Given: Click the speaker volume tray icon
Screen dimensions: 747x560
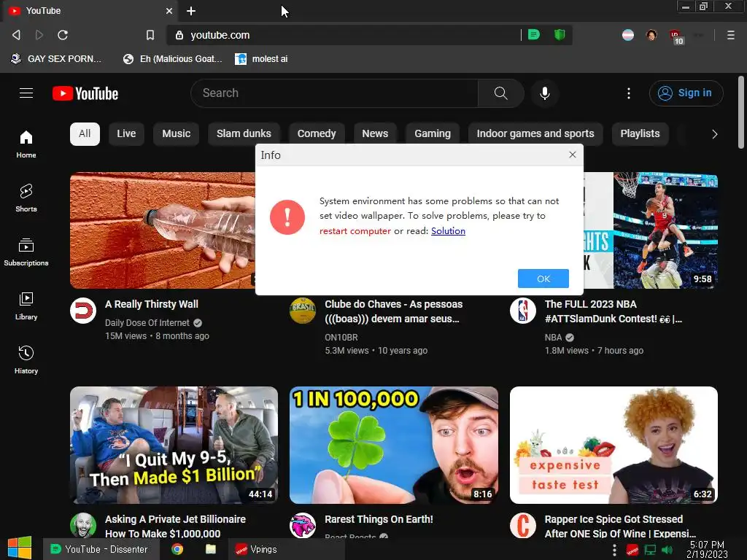Looking at the screenshot, I should point(667,550).
